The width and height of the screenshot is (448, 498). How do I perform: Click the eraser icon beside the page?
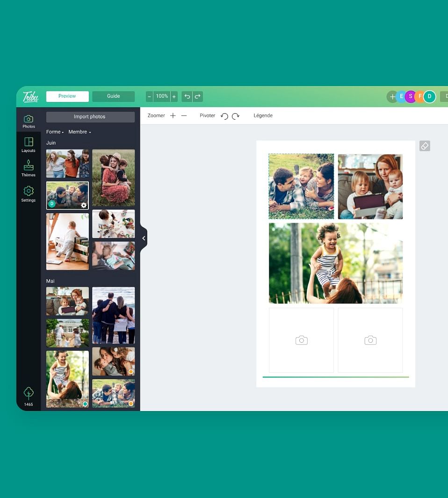[x=425, y=146]
